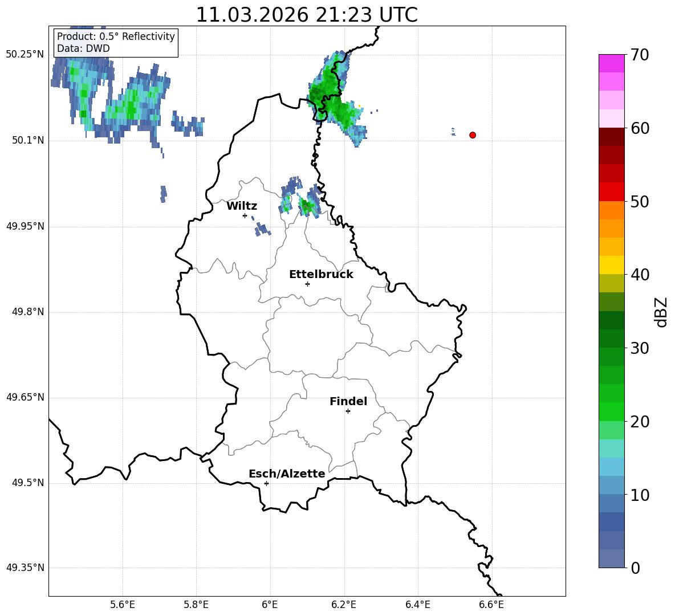Click the Ettelbruck station cross marker
The image size is (675, 616).
pyautogui.click(x=307, y=284)
